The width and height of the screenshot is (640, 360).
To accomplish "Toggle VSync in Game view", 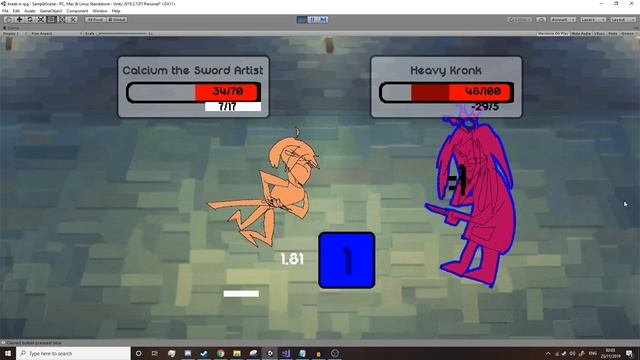I will 599,33.
